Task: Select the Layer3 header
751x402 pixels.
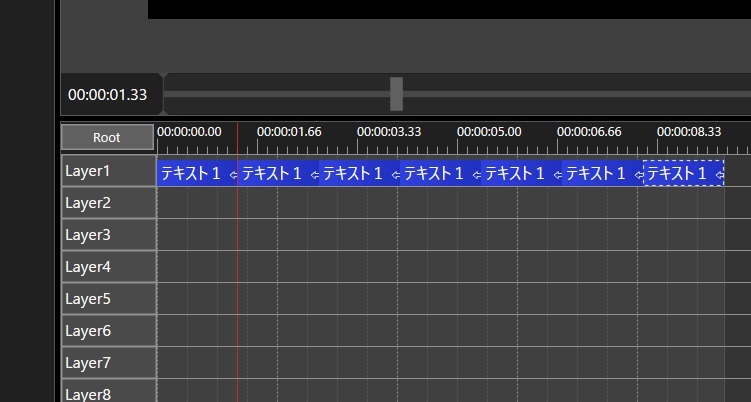Action: pos(108,235)
